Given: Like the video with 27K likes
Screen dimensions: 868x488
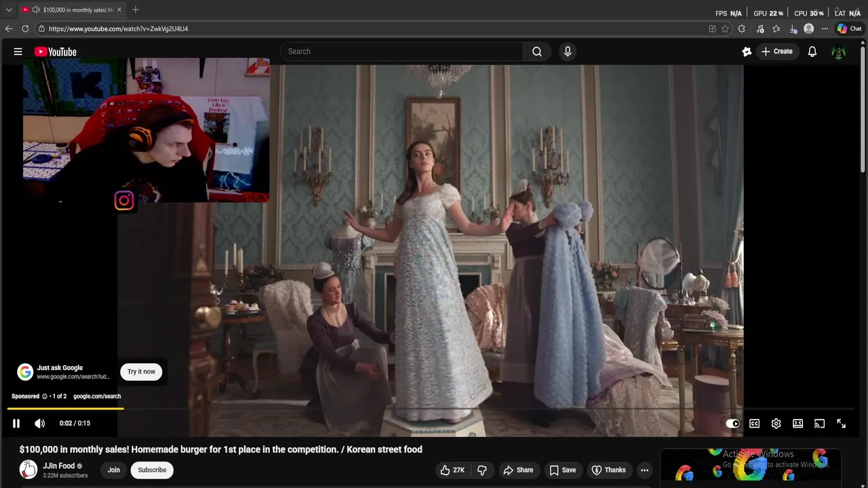Looking at the screenshot, I should tap(452, 470).
